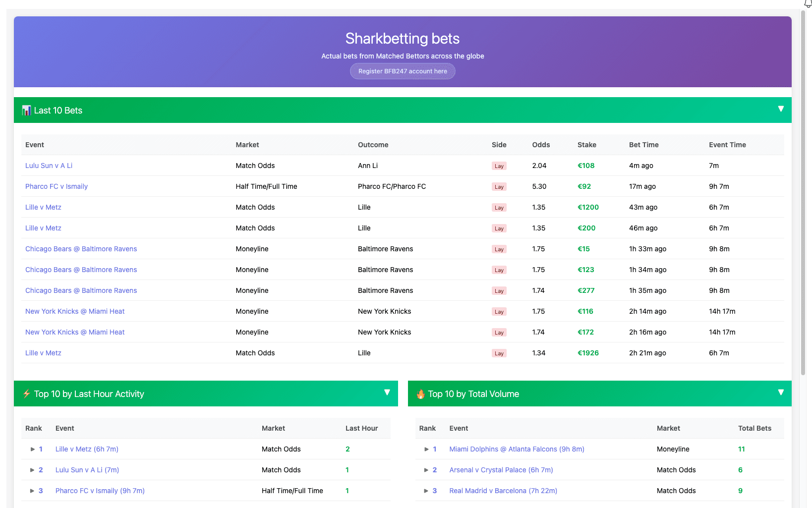The height and width of the screenshot is (508, 812).
Task: Click the bar chart icon beside Last 10 Bets
Action: [26, 111]
